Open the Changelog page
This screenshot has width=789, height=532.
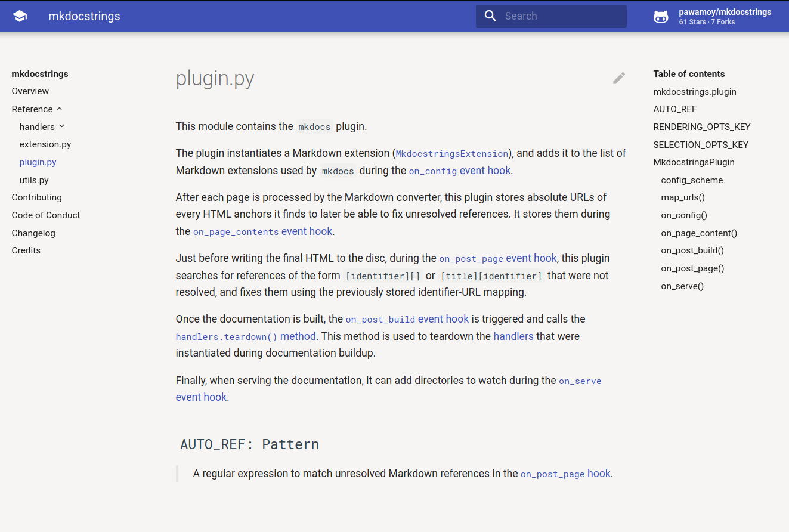pyautogui.click(x=33, y=233)
